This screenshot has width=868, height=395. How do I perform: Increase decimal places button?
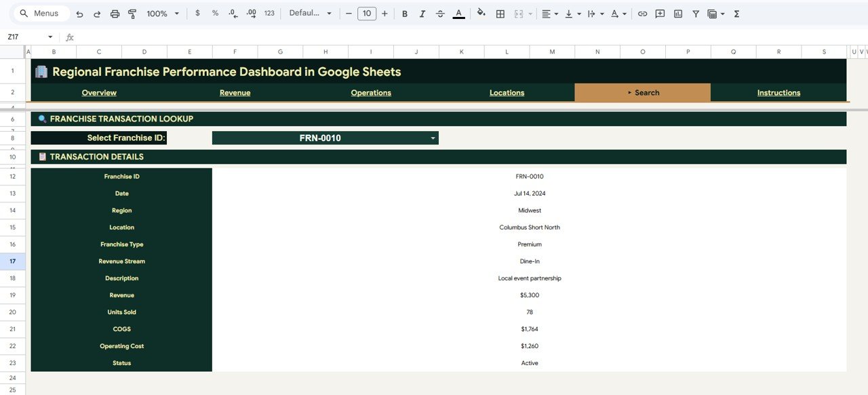click(x=251, y=14)
